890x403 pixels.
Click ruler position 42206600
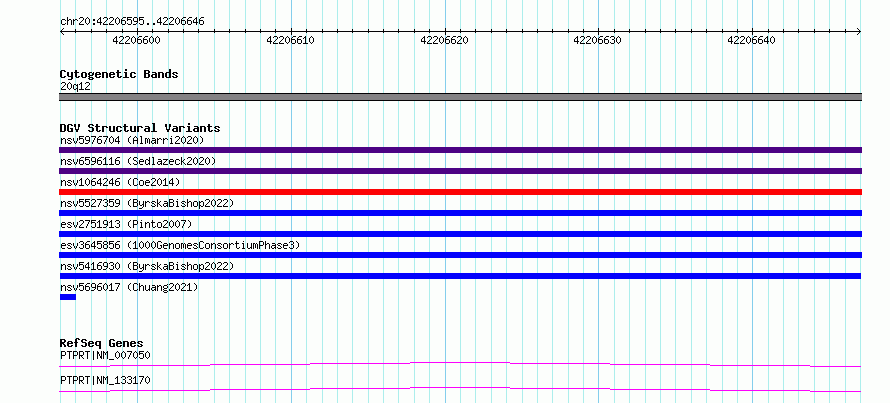click(x=136, y=40)
